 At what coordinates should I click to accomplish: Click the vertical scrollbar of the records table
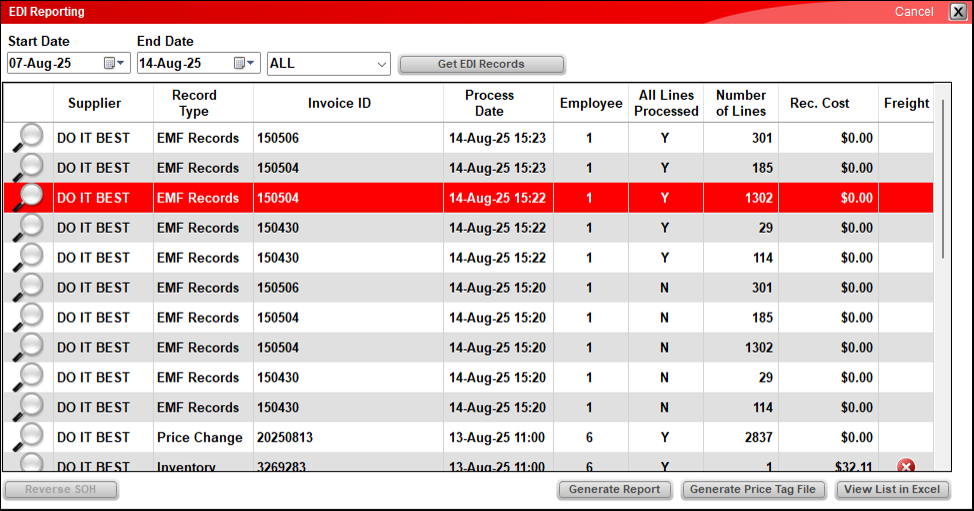click(x=943, y=180)
